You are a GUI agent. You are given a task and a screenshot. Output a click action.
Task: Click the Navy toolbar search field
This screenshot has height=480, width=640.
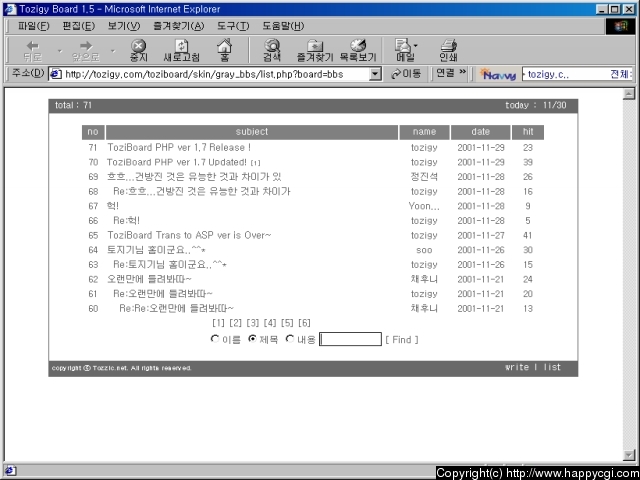577,74
